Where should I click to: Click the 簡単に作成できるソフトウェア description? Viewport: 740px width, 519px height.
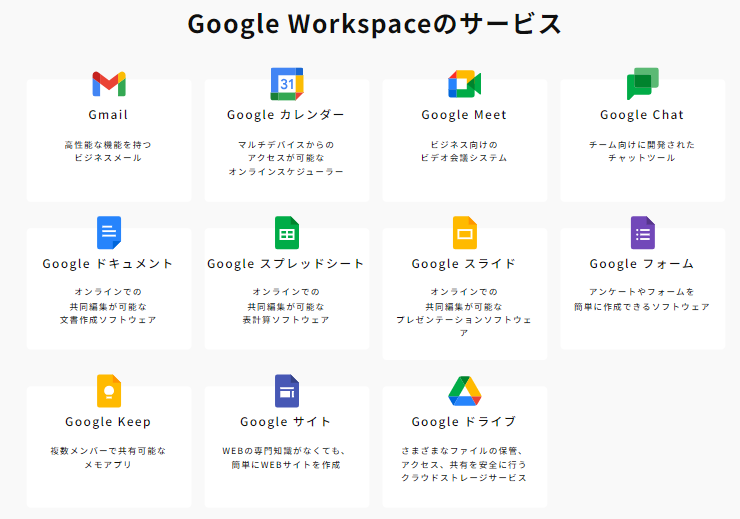pos(642,307)
